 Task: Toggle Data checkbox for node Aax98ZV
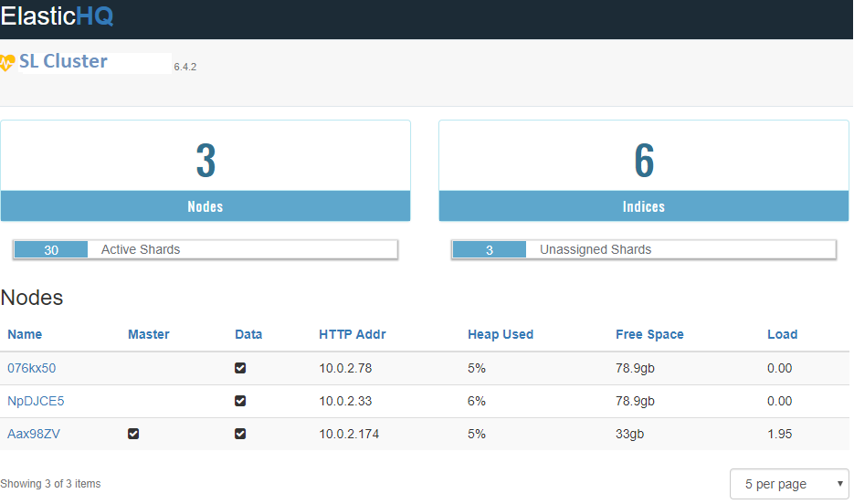click(x=240, y=434)
